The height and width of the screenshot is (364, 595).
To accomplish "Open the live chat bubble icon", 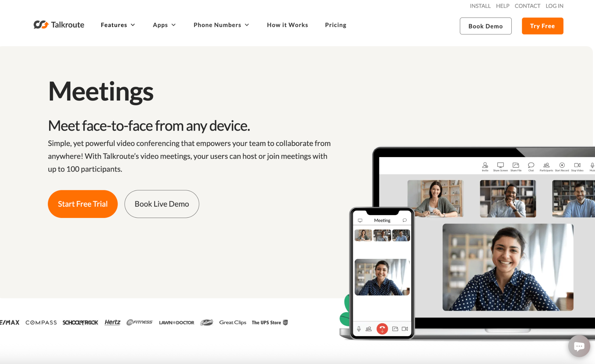I will (x=579, y=346).
